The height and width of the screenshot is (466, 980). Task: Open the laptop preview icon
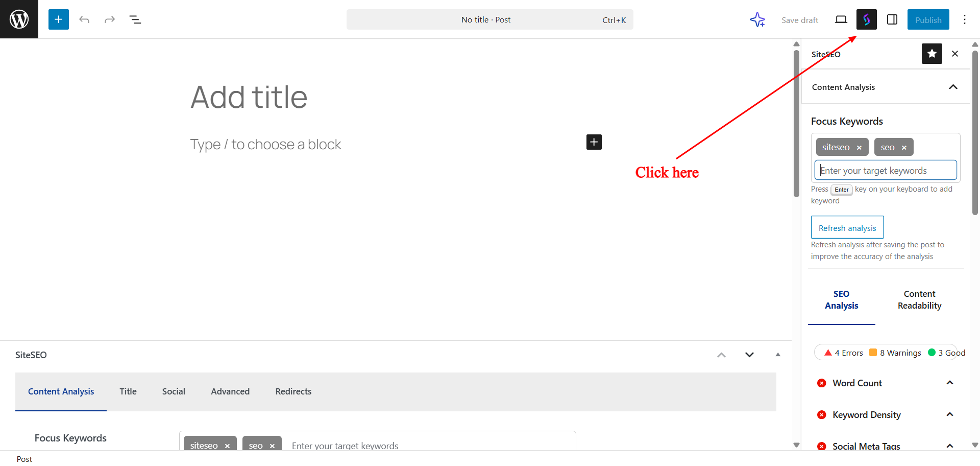click(x=841, y=19)
